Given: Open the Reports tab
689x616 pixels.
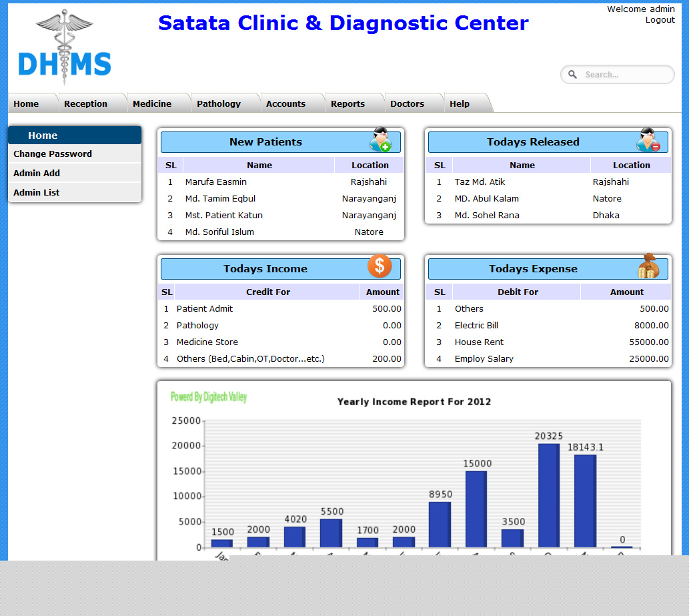Looking at the screenshot, I should click(x=348, y=103).
